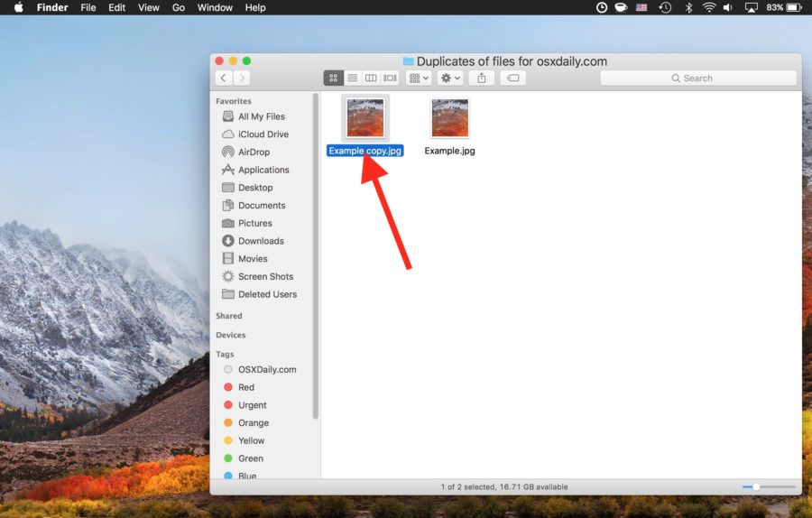This screenshot has height=518, width=812.
Task: Select the Example copy.jpg thumbnail
Action: [x=365, y=118]
